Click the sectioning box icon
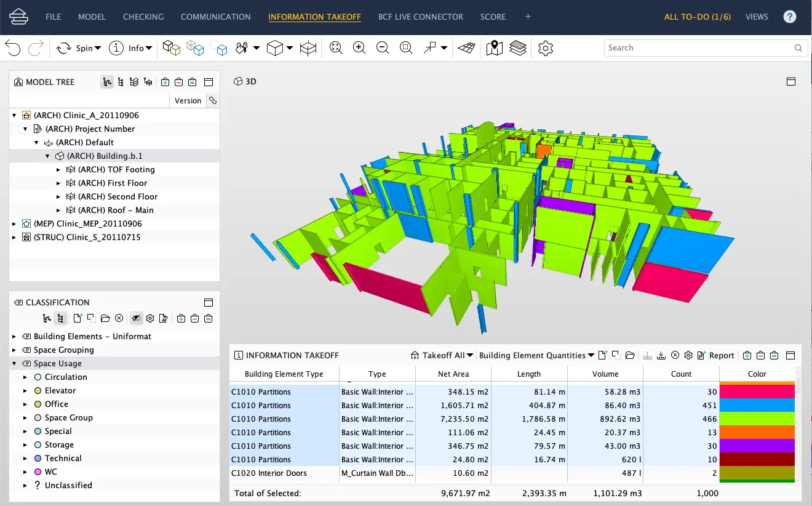 (x=308, y=48)
